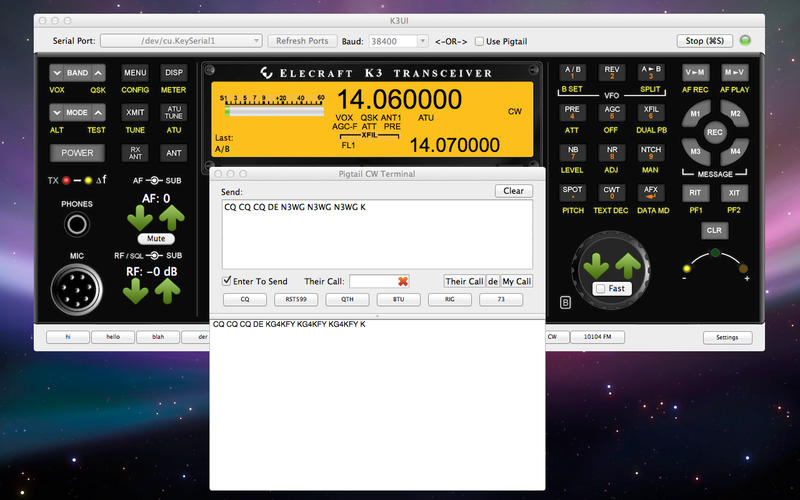Image resolution: width=800 pixels, height=500 pixels.
Task: Open the Settings button
Action: pyautogui.click(x=727, y=337)
